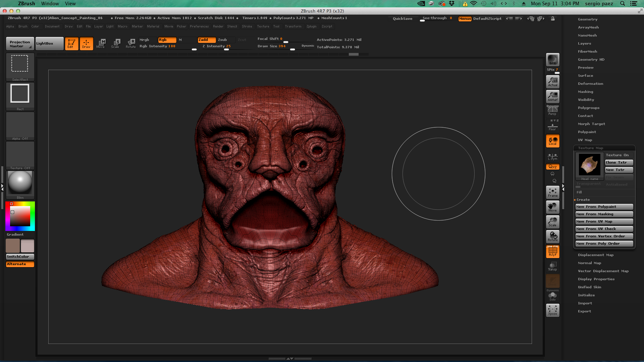
Task: Toggle Texture On in Texture Map
Action: (x=619, y=155)
